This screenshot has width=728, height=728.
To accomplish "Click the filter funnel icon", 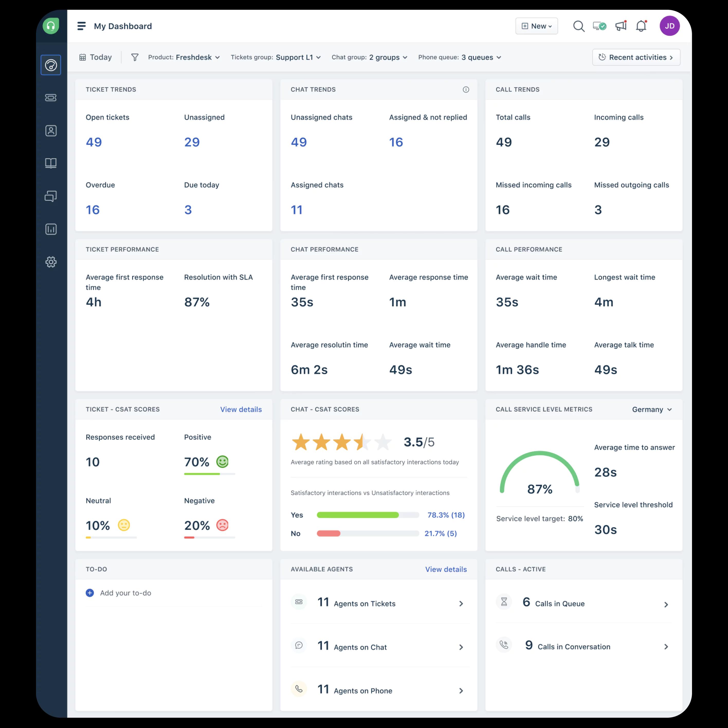I will click(x=134, y=57).
